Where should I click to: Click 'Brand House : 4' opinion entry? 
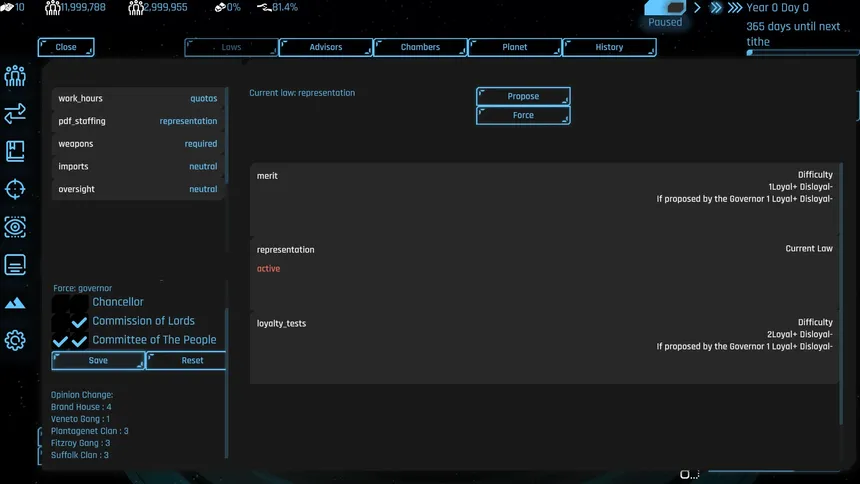point(81,407)
